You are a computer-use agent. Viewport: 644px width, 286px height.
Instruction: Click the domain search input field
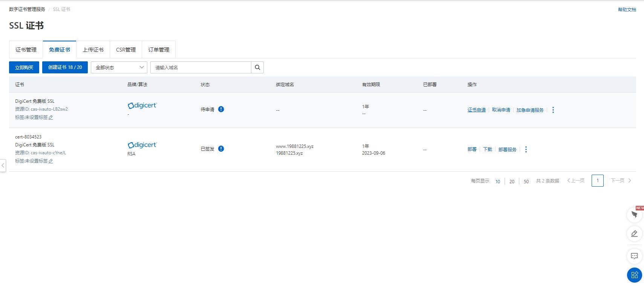(201, 67)
